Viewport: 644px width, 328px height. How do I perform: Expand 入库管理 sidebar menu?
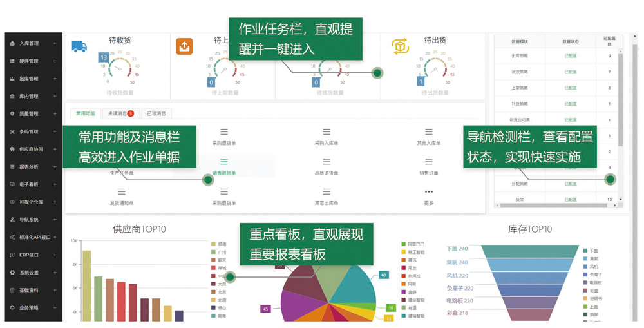coord(32,44)
